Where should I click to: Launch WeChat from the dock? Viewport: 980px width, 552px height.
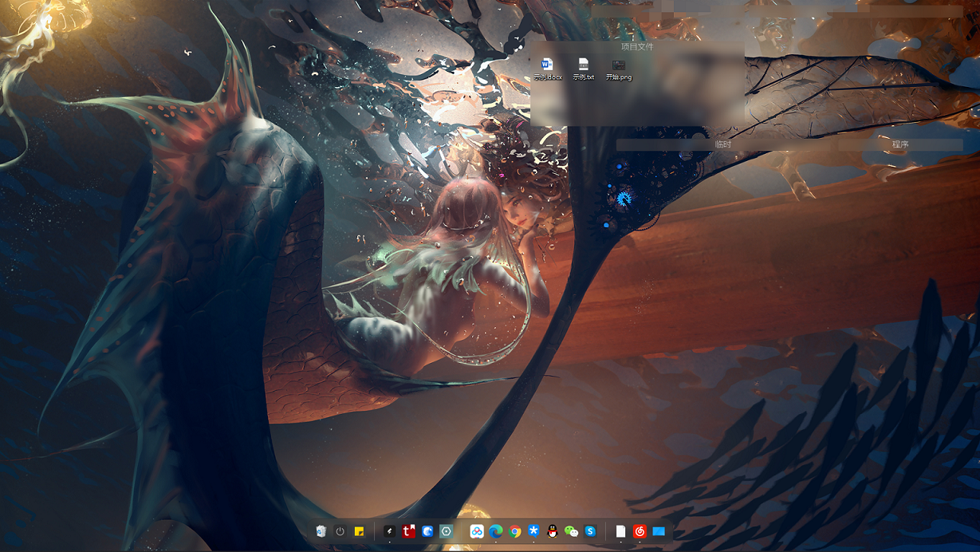pos(571,531)
